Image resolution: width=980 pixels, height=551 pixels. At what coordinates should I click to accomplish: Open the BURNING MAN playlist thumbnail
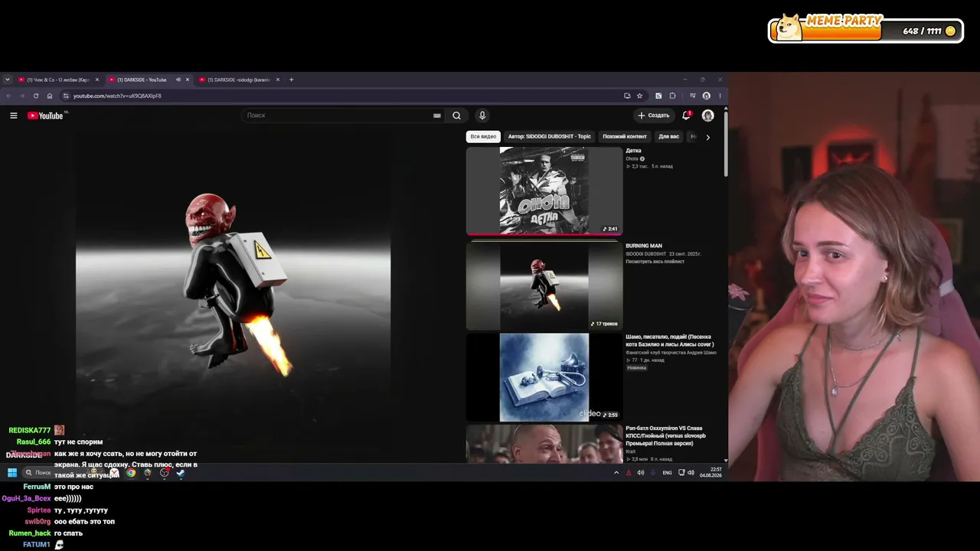click(x=544, y=285)
